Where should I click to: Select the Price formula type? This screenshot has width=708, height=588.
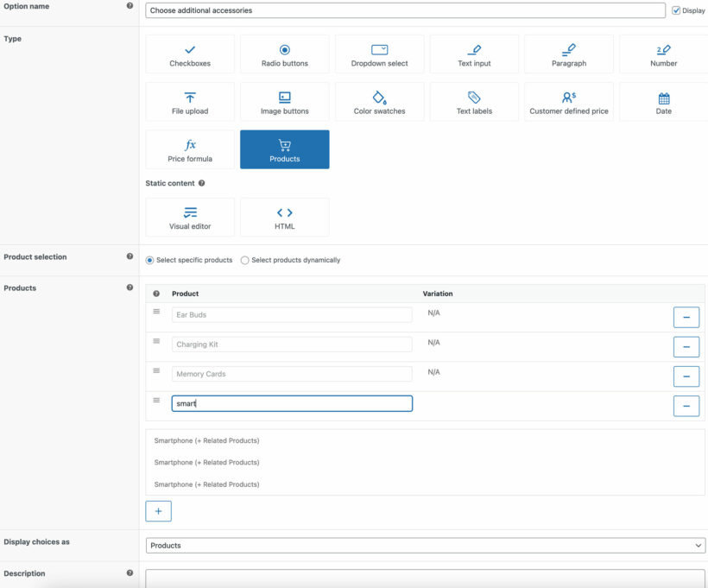189,149
